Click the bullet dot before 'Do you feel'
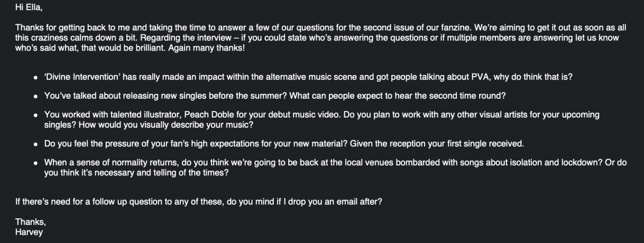This screenshot has height=243, width=644. click(x=35, y=144)
